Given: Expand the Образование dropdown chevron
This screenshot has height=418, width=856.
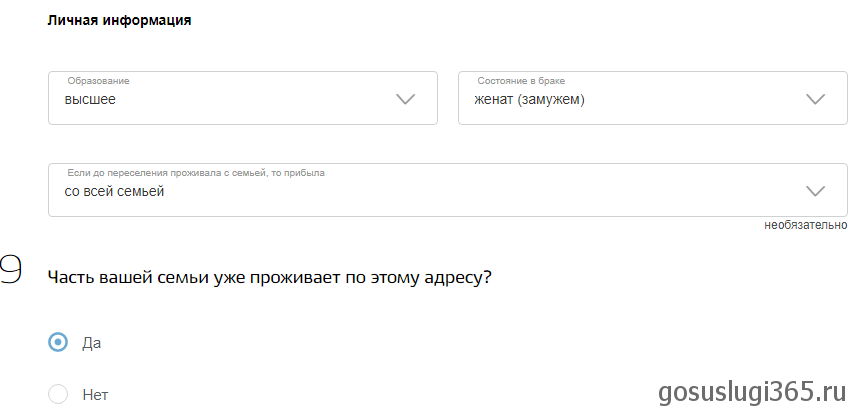Looking at the screenshot, I should (405, 99).
